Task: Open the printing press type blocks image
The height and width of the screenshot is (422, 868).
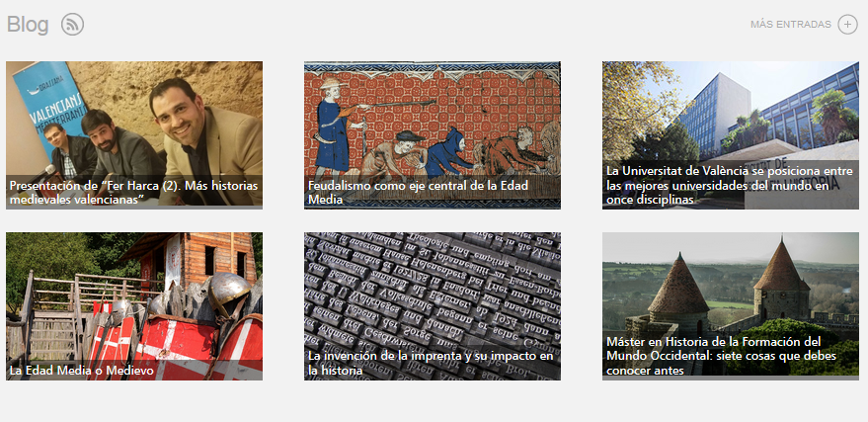Action: point(433,306)
